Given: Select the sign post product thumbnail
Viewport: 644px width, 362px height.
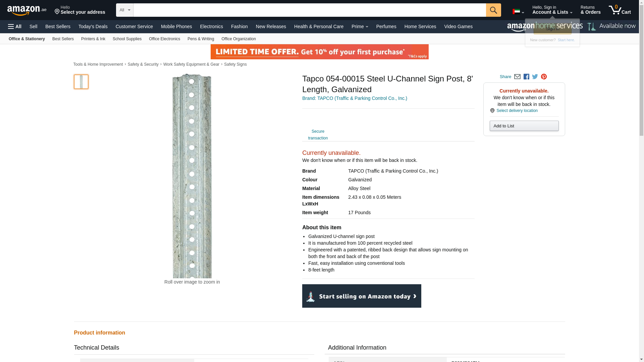Looking at the screenshot, I should 81,82.
